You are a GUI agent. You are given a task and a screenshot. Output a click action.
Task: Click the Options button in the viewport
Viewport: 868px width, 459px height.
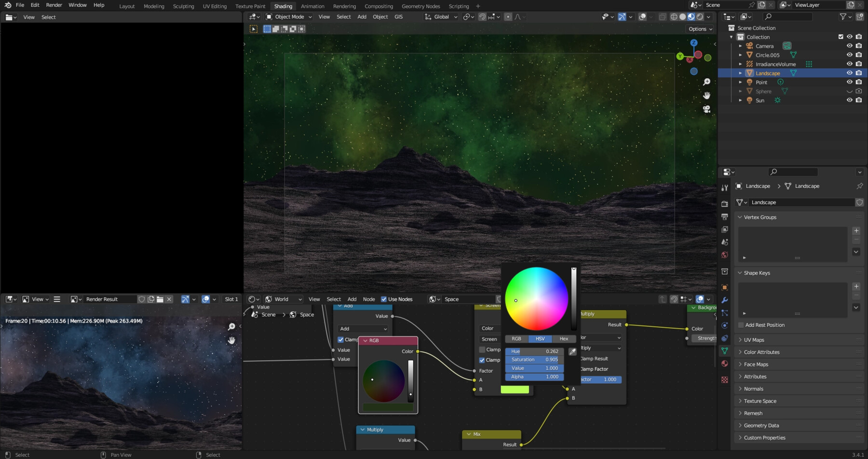click(699, 28)
